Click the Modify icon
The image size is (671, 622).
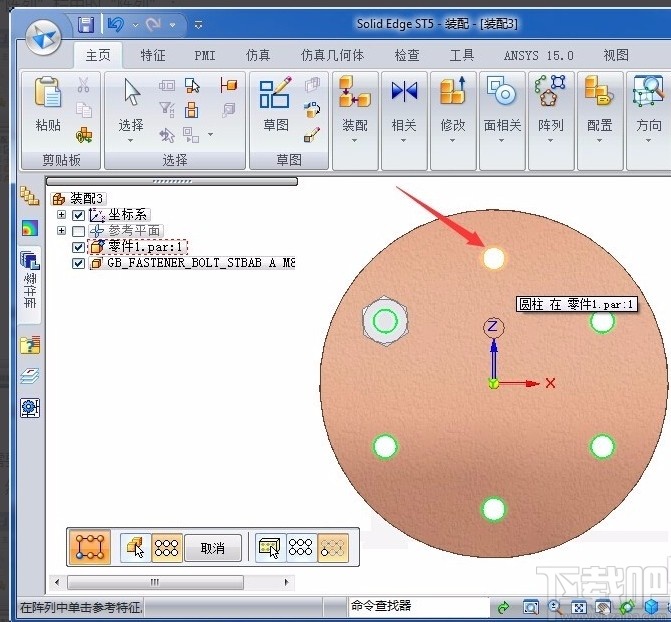453,90
